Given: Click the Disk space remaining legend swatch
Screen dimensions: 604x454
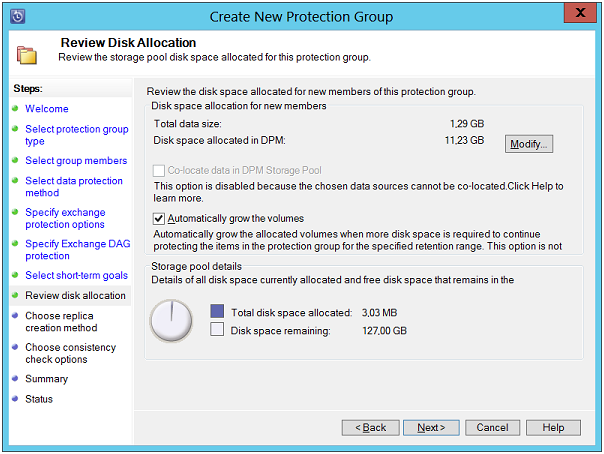Looking at the screenshot, I should (x=217, y=329).
